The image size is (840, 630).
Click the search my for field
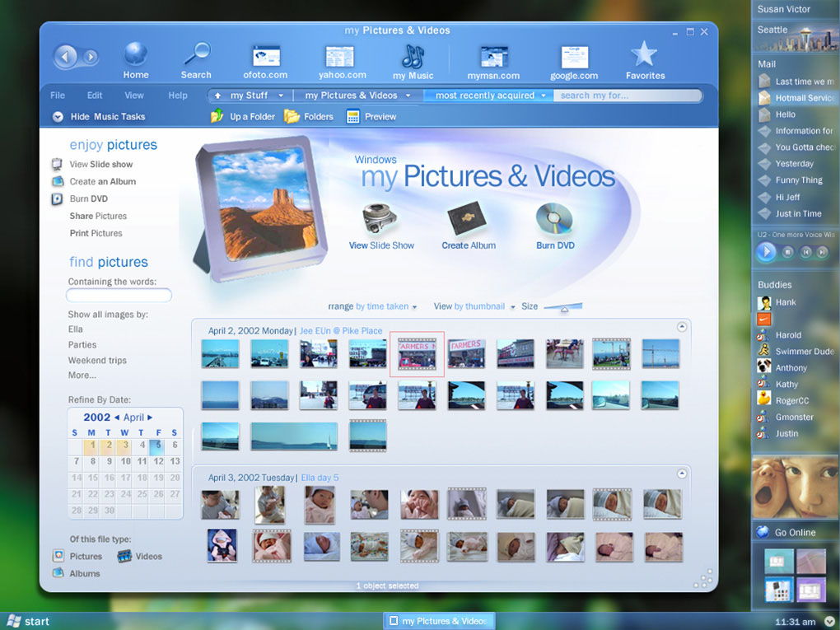(x=627, y=96)
